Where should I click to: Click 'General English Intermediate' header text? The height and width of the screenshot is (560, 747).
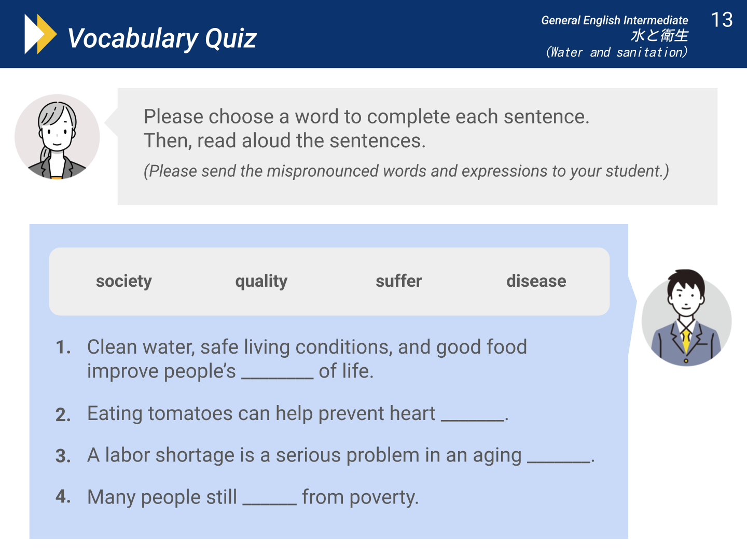coord(615,20)
